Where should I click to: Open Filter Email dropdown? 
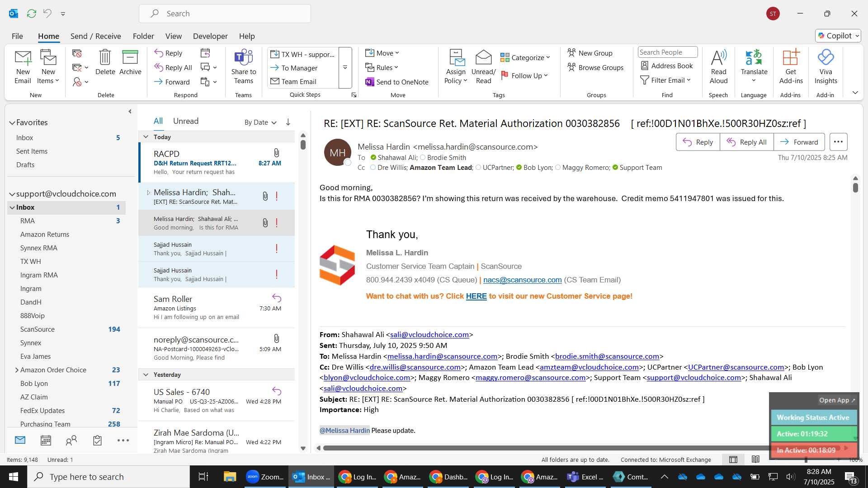(666, 80)
